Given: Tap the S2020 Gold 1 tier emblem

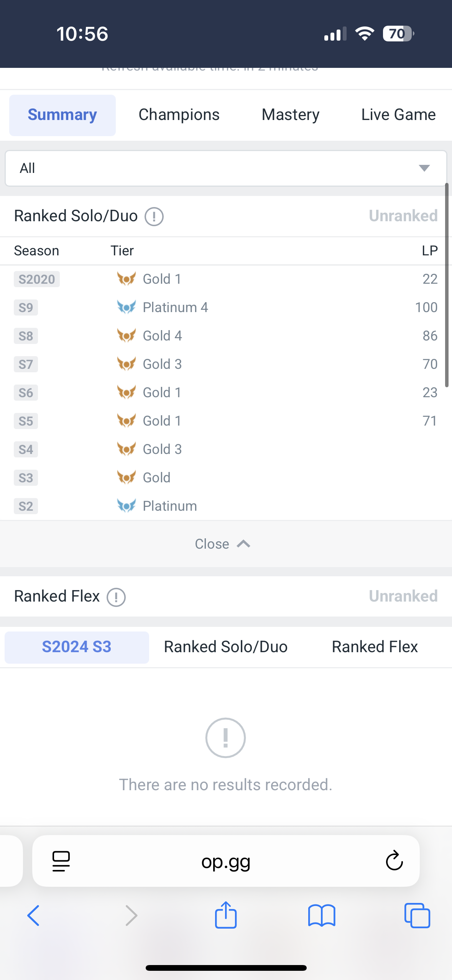Looking at the screenshot, I should tap(127, 279).
